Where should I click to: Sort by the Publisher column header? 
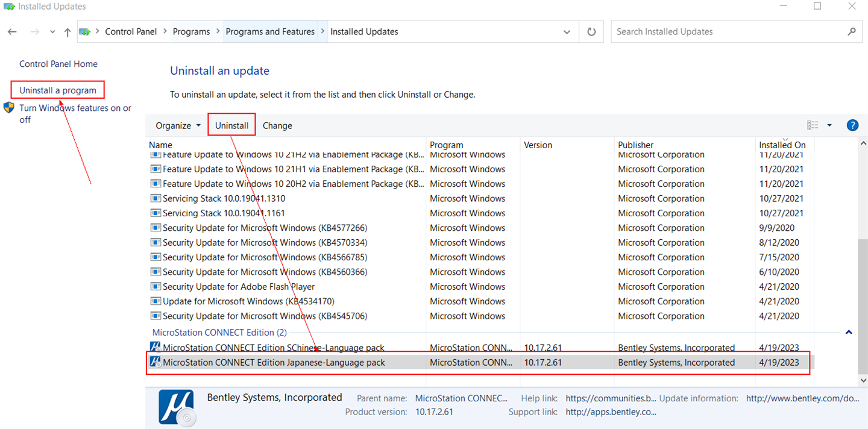635,145
